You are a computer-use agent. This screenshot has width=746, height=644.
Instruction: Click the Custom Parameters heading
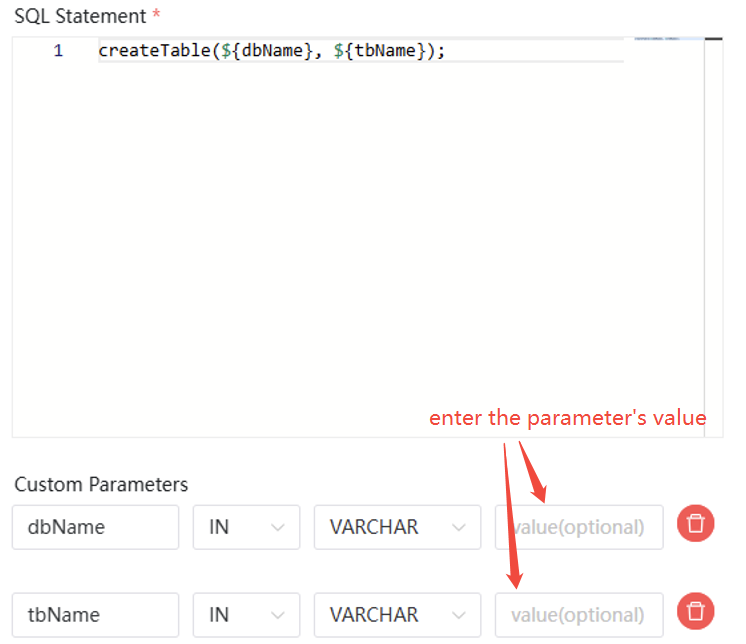(x=101, y=484)
